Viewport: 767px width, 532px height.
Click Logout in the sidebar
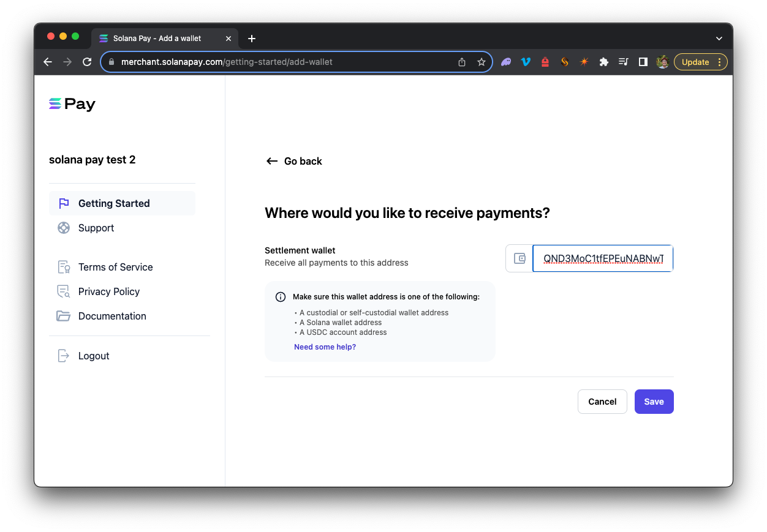pos(122,356)
